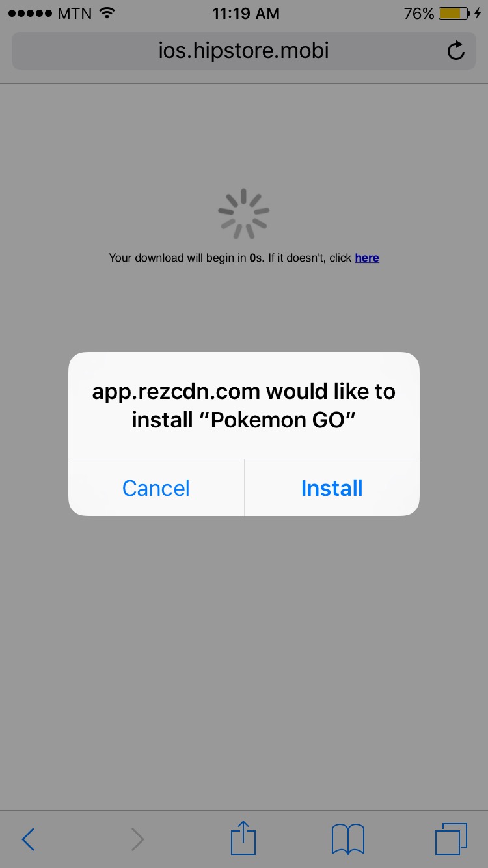The image size is (488, 868).
Task: Cancel the Pokemon GO install prompt
Action: pos(156,488)
